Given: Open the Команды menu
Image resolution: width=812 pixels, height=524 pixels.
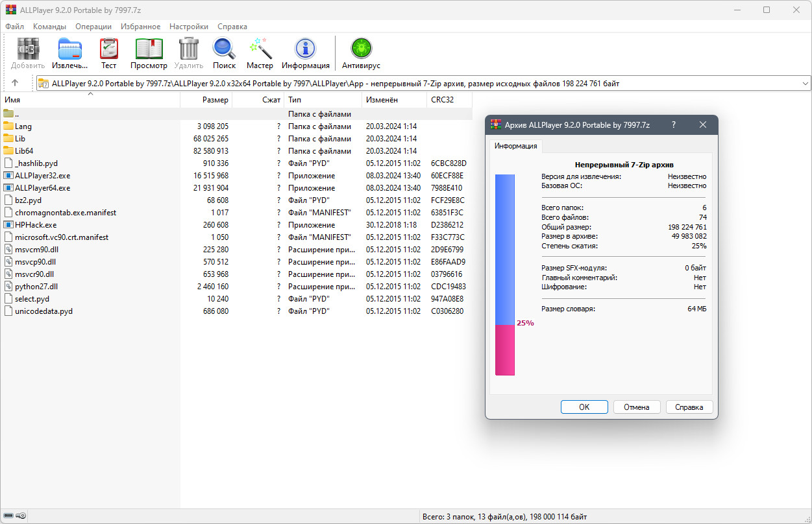Looking at the screenshot, I should point(49,27).
